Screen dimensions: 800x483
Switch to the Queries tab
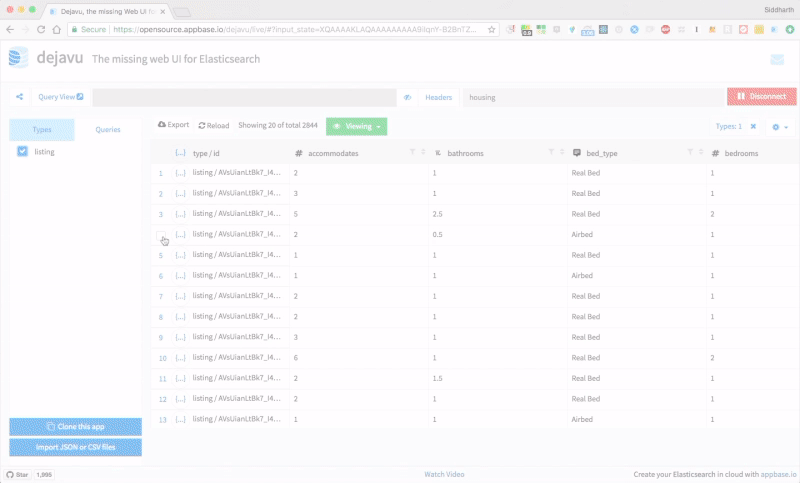108,130
